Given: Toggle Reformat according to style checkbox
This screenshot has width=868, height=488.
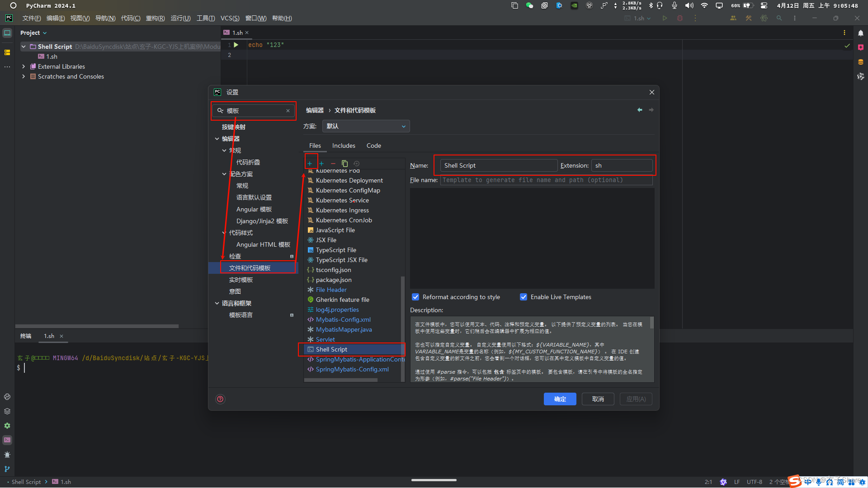Looking at the screenshot, I should click(x=415, y=297).
